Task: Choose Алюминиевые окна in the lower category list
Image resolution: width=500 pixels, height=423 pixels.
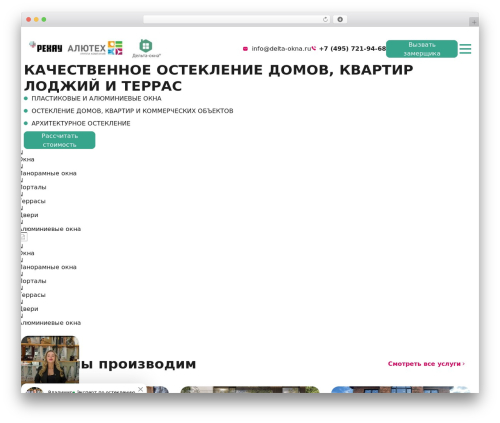Action: tap(51, 323)
